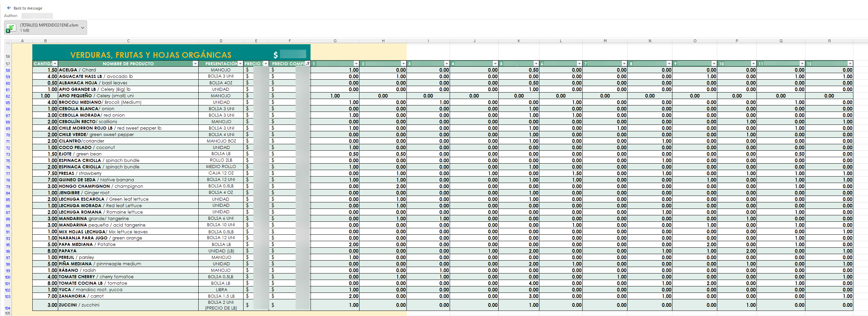Select column D header
868x316 pixels.
221,41
